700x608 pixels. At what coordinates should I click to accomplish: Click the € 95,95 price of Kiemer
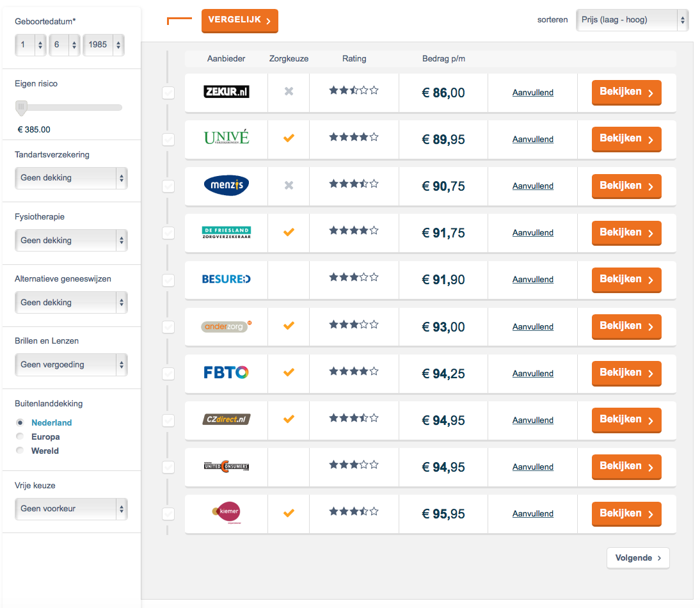point(443,514)
